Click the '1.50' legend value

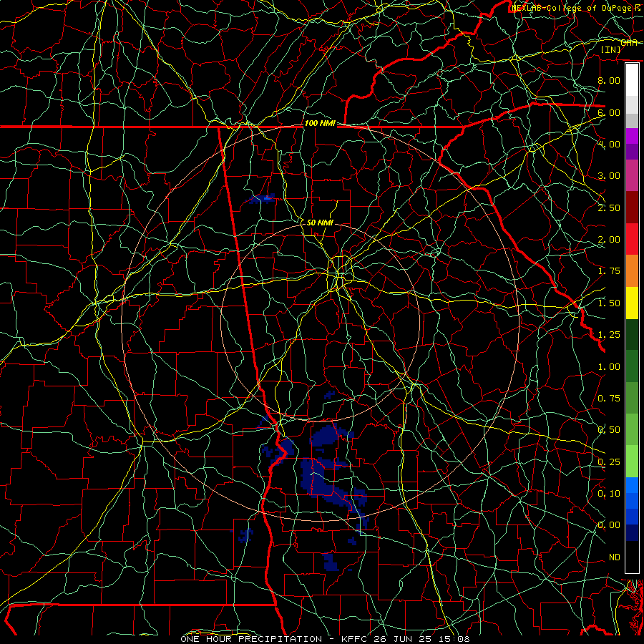(x=609, y=303)
